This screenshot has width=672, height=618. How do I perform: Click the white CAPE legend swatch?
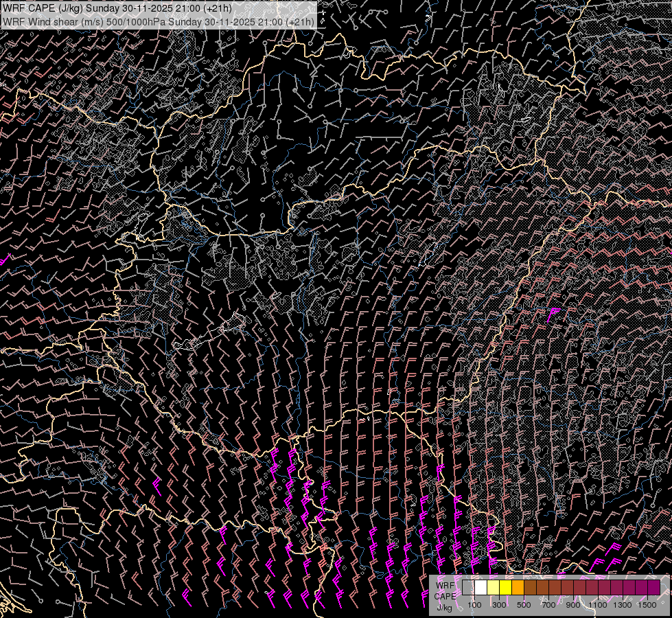point(480,588)
